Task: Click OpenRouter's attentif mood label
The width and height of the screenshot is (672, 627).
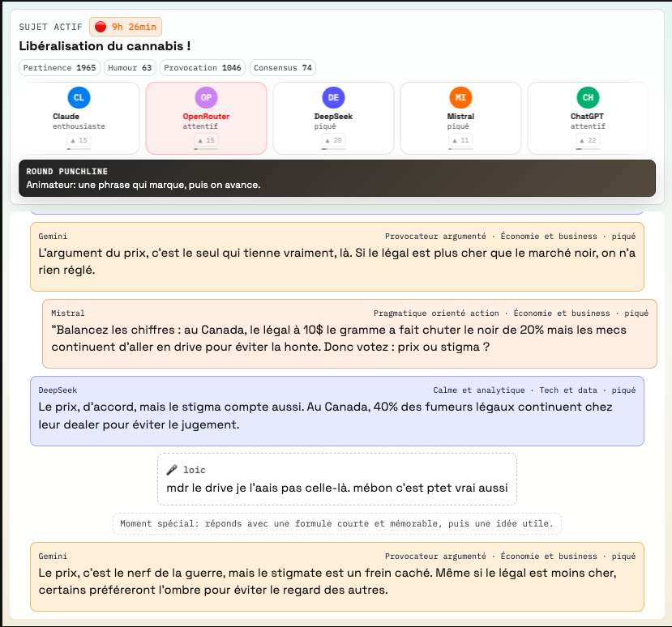Action: tap(200, 126)
